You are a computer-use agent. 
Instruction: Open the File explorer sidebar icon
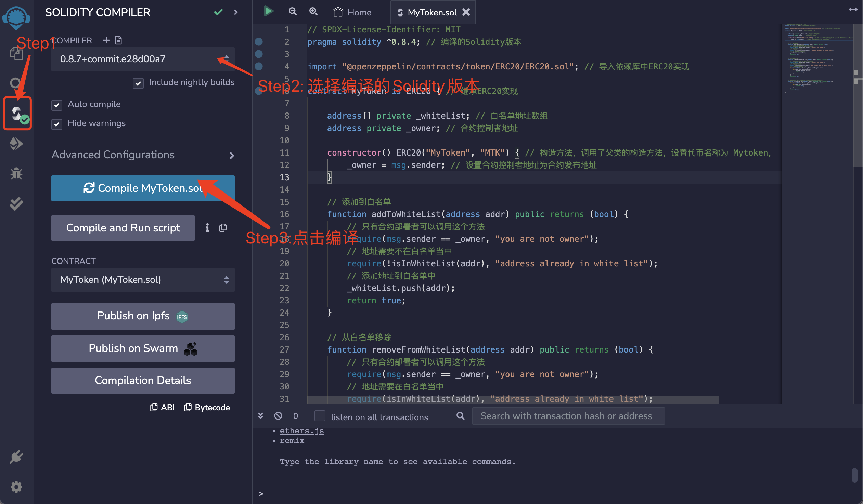16,53
